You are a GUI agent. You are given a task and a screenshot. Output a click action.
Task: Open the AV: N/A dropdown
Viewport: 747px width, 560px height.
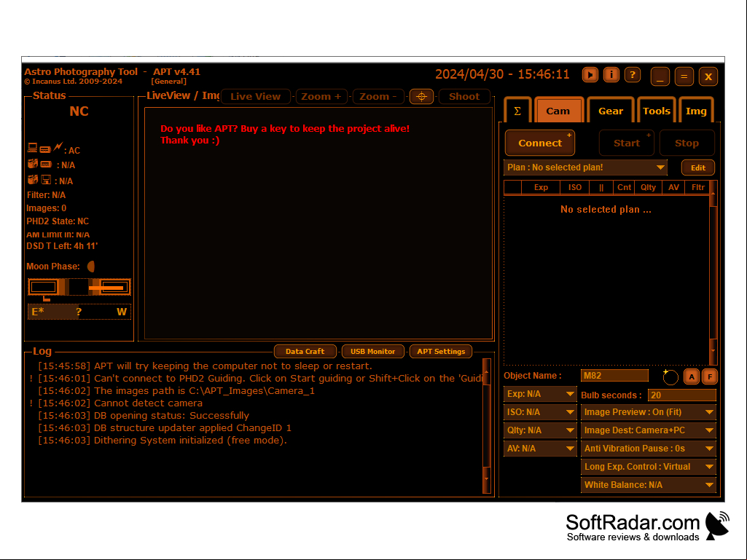point(540,449)
